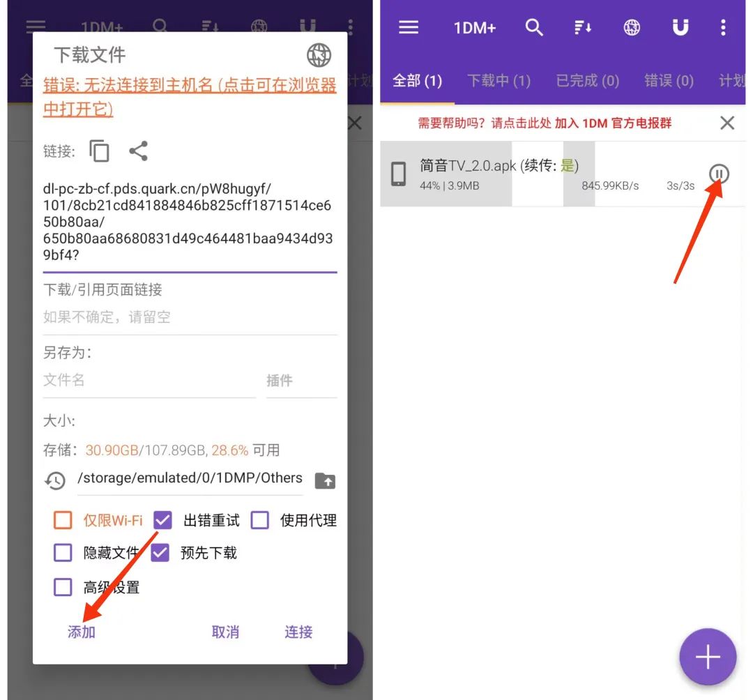753x700 pixels.
Task: Open the folder picker icon for storage location
Action: point(325,481)
